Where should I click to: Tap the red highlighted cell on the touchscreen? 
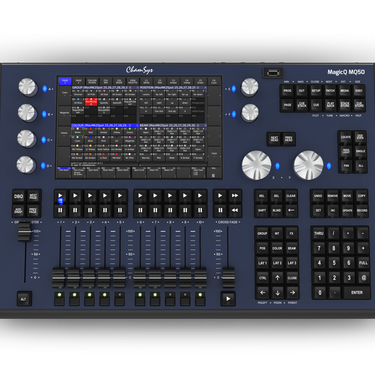coord(91,102)
